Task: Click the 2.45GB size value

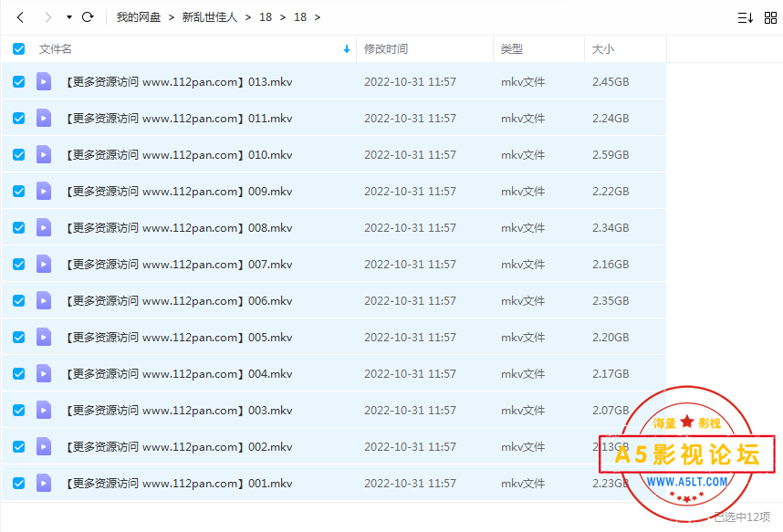Action: [x=611, y=82]
